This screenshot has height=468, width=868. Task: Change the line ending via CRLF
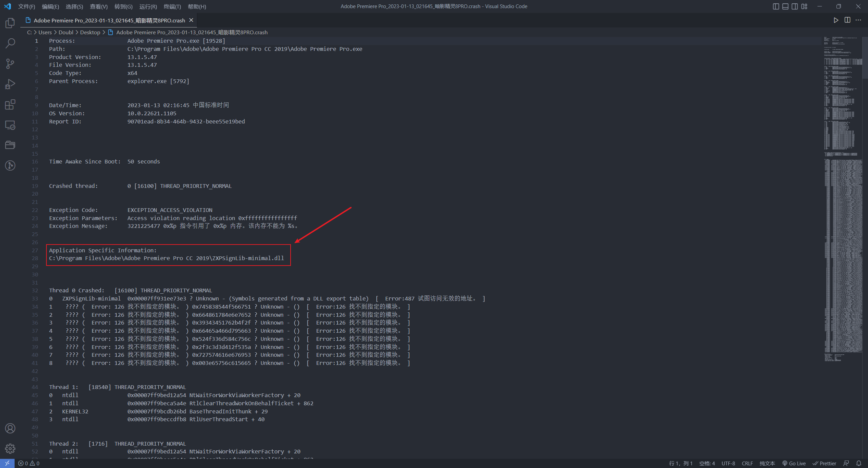[x=747, y=463]
